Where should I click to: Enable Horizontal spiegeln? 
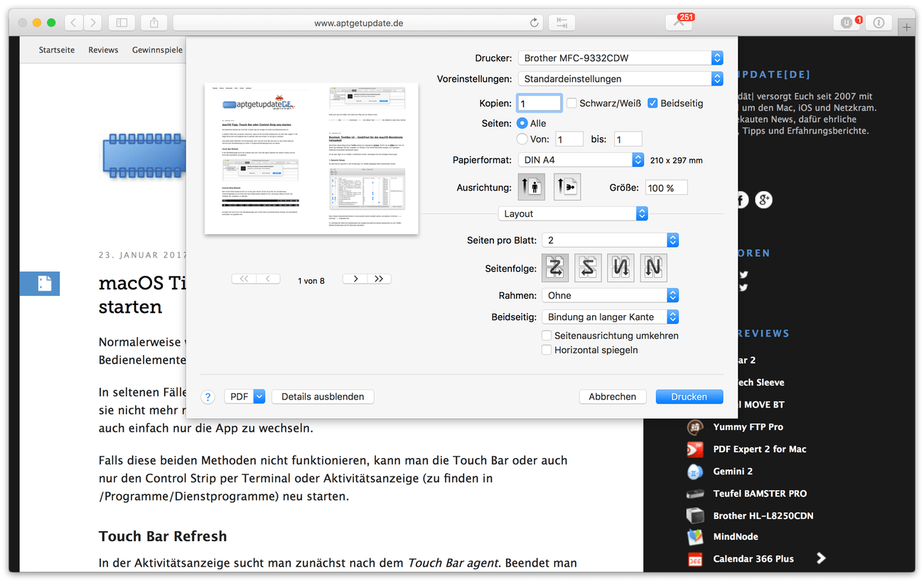click(547, 350)
